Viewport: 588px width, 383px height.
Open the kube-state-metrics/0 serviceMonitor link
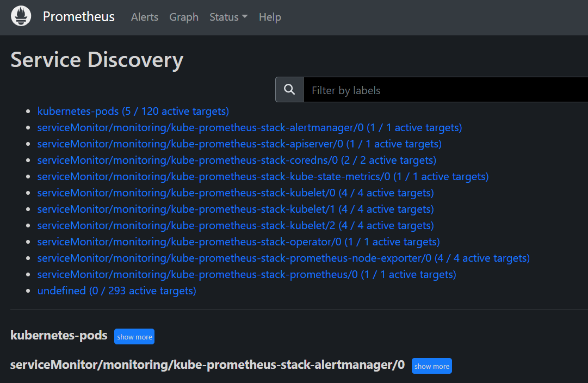pos(263,176)
